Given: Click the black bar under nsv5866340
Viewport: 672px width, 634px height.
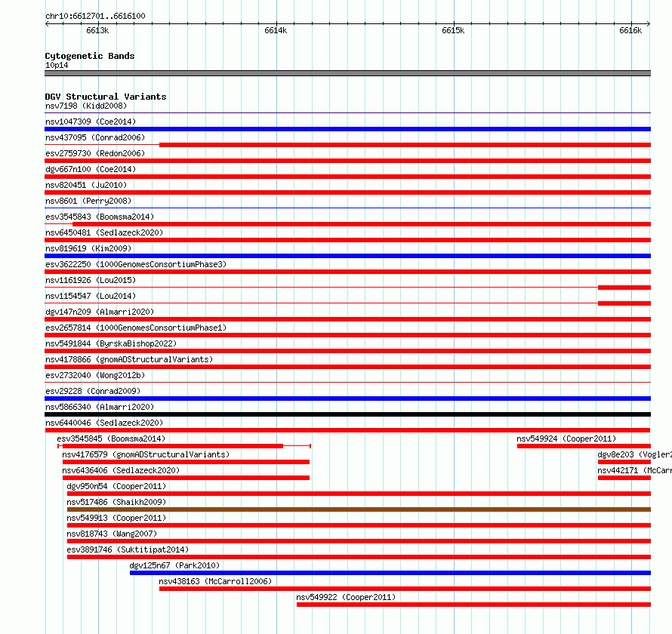Looking at the screenshot, I should point(347,414).
